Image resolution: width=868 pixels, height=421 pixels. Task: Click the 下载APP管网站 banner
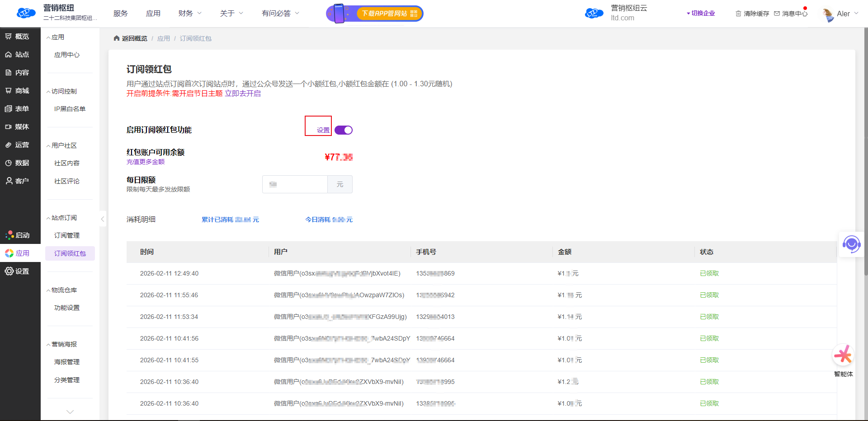[375, 14]
